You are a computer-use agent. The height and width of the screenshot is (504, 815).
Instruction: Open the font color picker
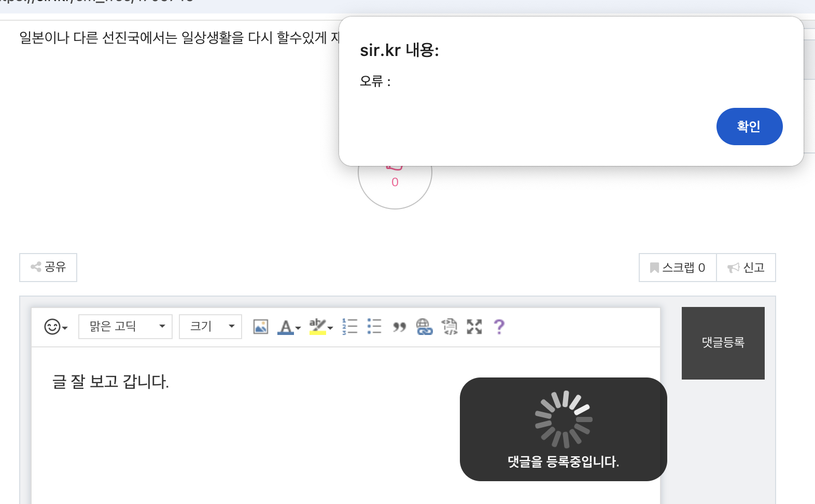[288, 327]
